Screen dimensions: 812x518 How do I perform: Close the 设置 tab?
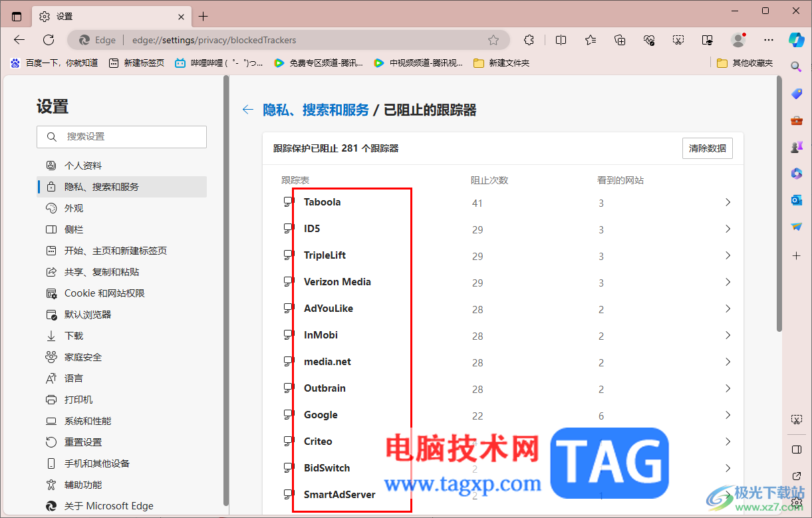(x=182, y=17)
